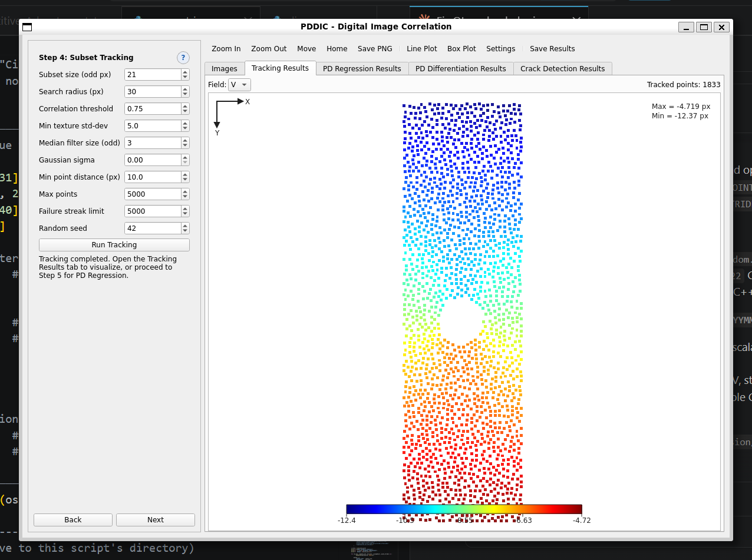This screenshot has height=560, width=752.
Task: Click the 'Tracked points: 1833' text
Action: 684,85
